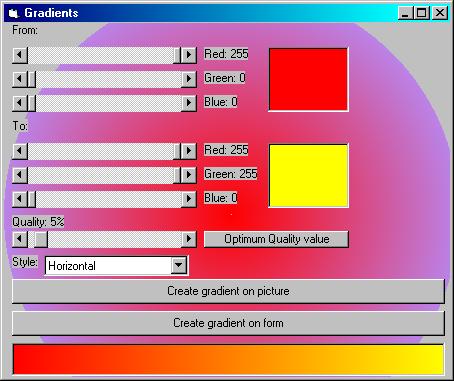Click the 'From:' label
454x381 pixels.
pyautogui.click(x=25, y=30)
